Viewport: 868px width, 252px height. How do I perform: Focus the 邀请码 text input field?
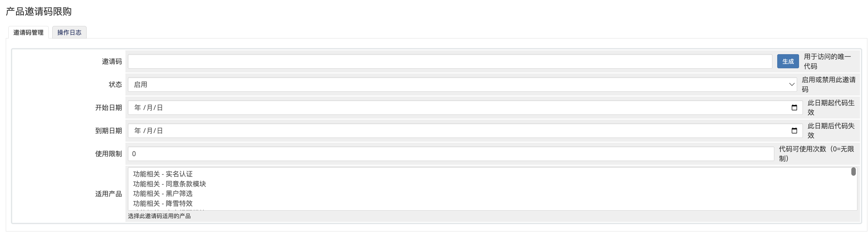click(x=449, y=61)
